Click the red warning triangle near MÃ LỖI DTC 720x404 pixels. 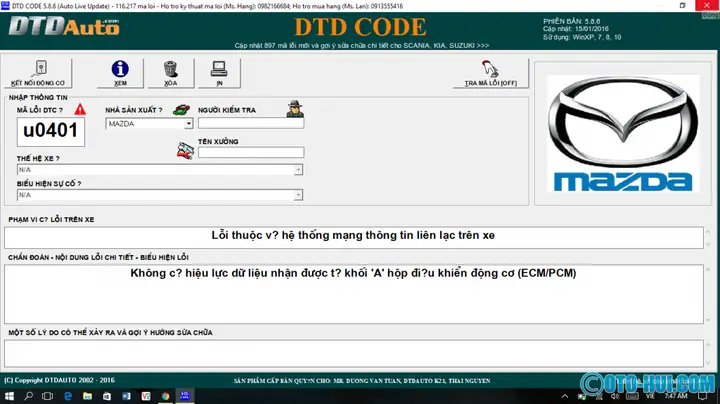80,109
